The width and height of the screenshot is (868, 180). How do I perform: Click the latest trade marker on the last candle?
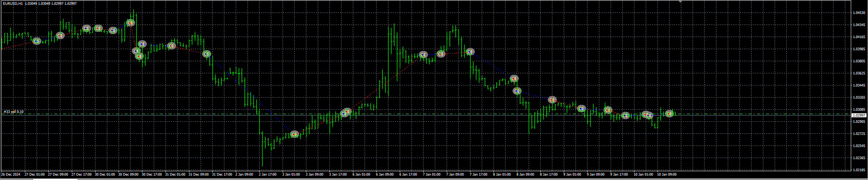669,114
